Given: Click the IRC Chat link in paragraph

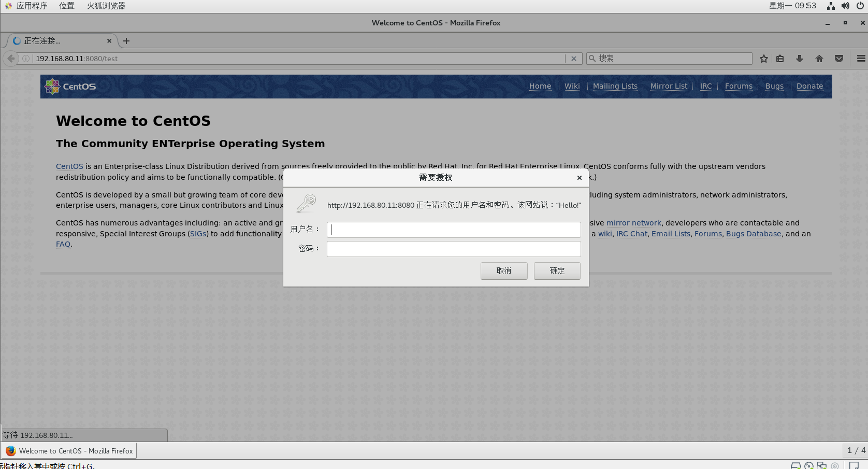Looking at the screenshot, I should click(632, 234).
